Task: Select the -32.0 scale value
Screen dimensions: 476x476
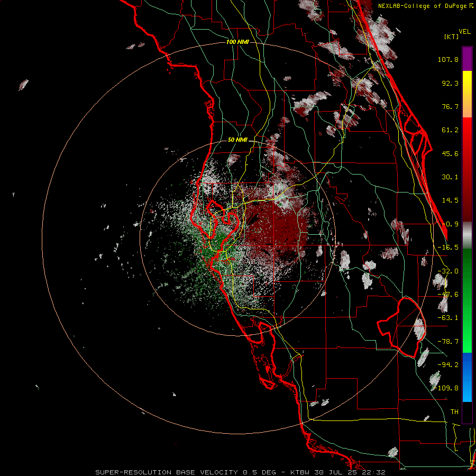Action: (448, 271)
